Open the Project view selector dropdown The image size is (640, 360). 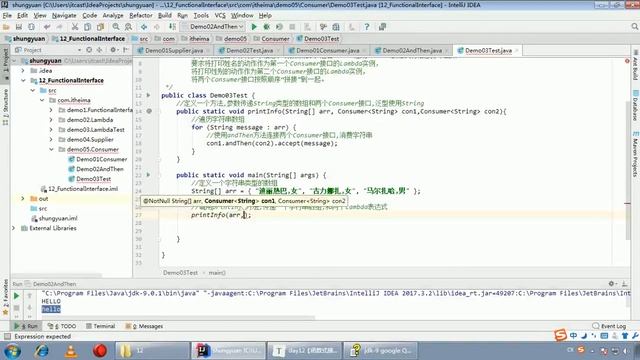tap(80, 50)
